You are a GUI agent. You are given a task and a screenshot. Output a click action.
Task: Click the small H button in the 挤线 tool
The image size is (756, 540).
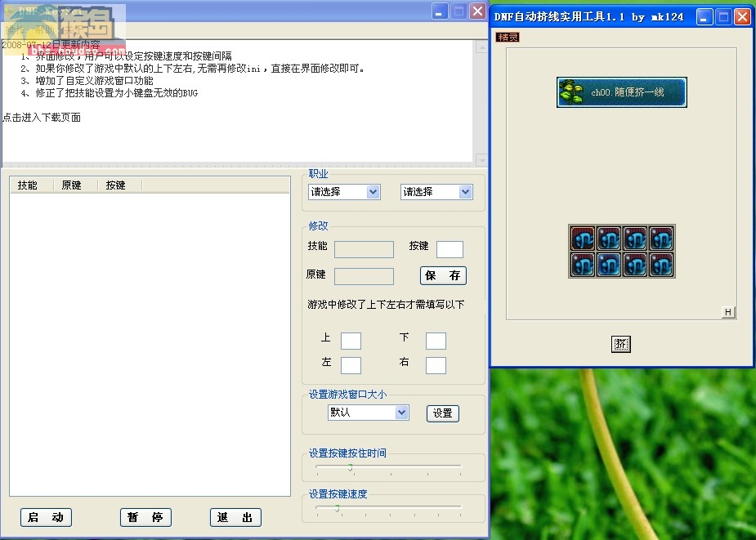pos(728,312)
